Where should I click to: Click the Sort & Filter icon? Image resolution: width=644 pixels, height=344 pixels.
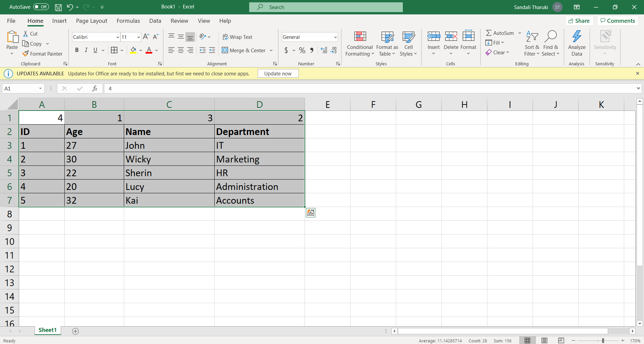click(532, 43)
